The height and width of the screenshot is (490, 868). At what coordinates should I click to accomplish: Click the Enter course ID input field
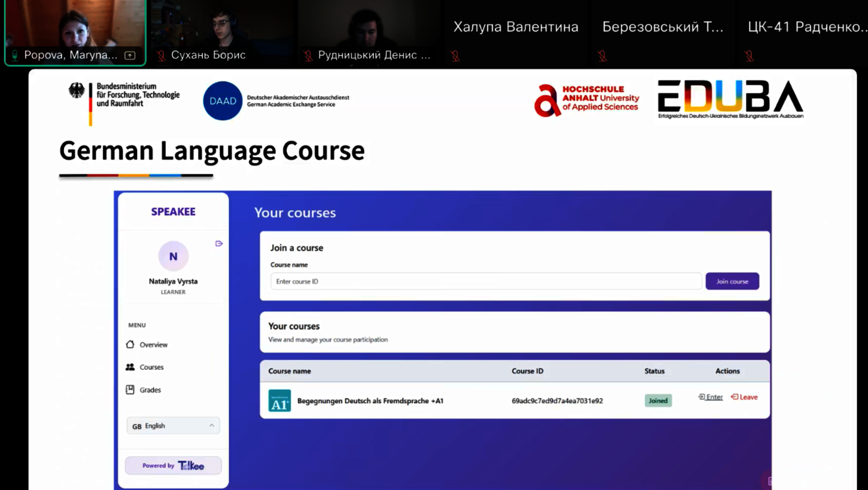pyautogui.click(x=486, y=281)
